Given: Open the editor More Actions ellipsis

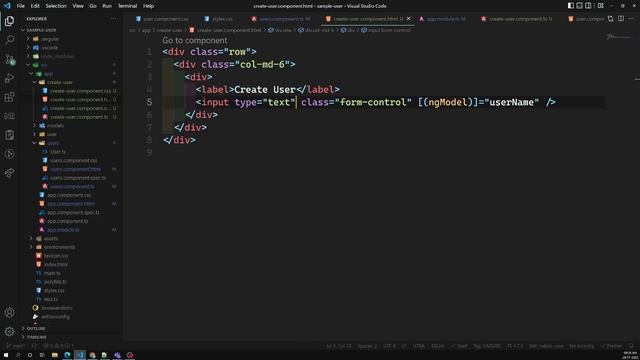Looking at the screenshot, I should pos(631,19).
